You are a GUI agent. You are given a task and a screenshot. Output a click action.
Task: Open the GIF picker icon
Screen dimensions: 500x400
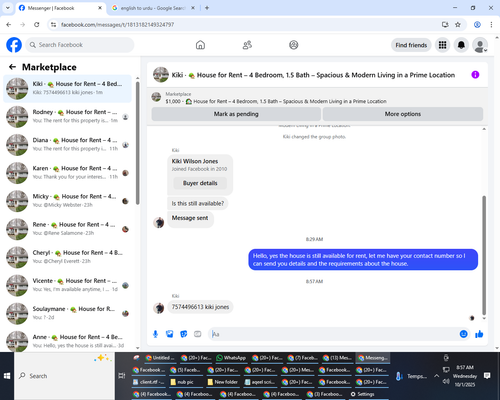coord(198,334)
